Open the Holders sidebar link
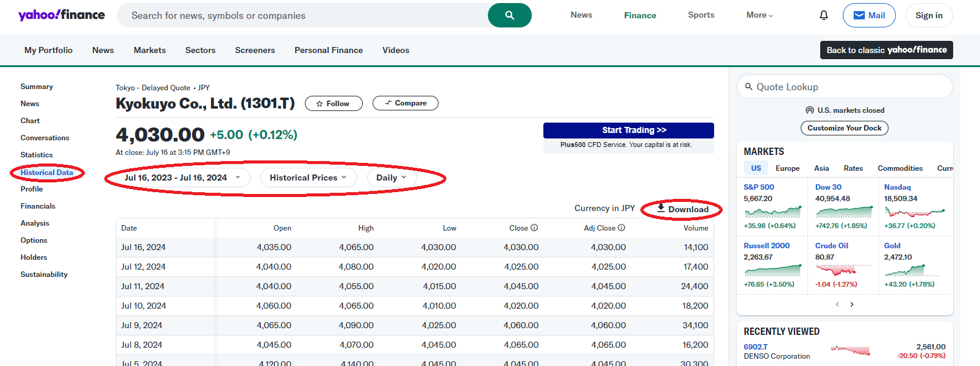The height and width of the screenshot is (366, 980). pyautogui.click(x=34, y=257)
